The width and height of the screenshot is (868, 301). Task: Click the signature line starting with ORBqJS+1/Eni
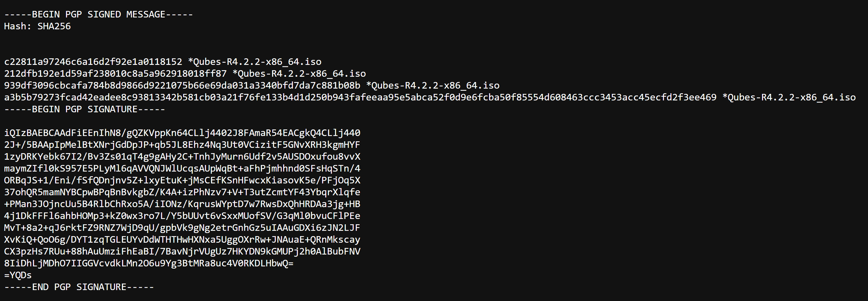tap(182, 180)
